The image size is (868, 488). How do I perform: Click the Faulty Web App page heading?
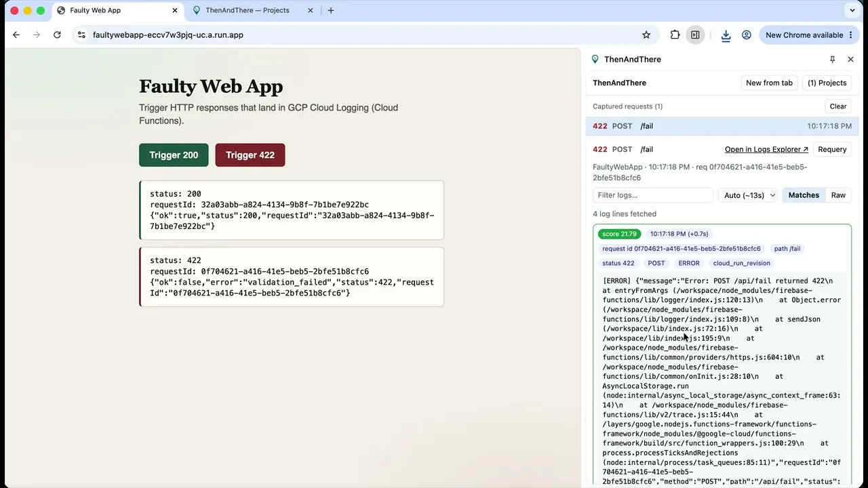pyautogui.click(x=211, y=86)
